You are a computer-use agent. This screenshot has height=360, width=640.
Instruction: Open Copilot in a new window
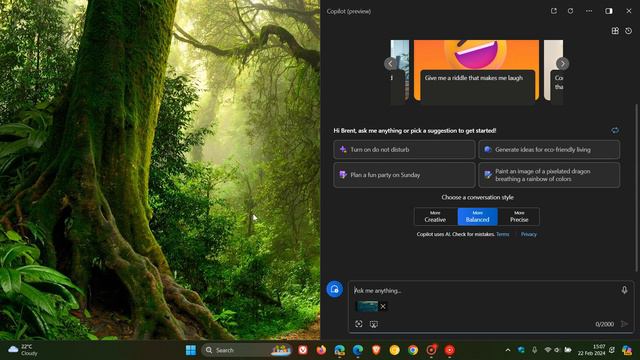553,11
